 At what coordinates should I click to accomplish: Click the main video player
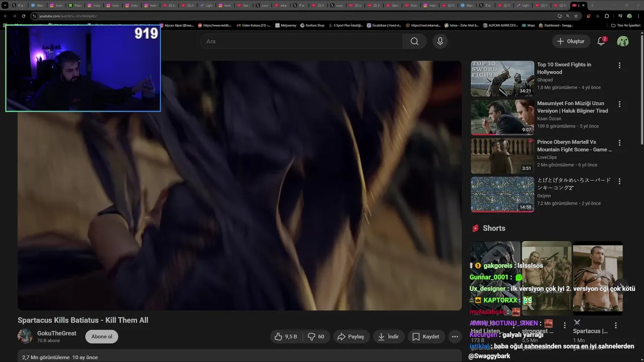pos(239,186)
